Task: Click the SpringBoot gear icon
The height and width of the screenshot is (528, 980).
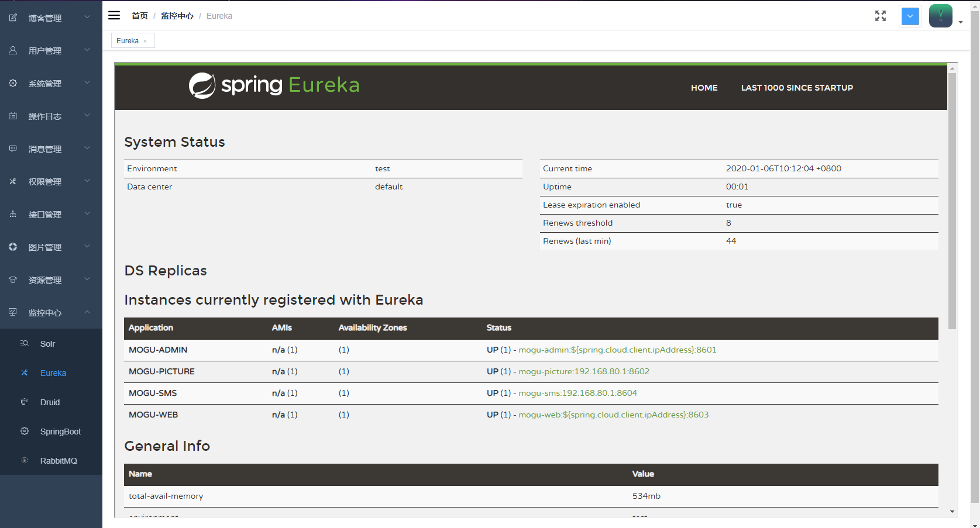Action: [x=25, y=432]
